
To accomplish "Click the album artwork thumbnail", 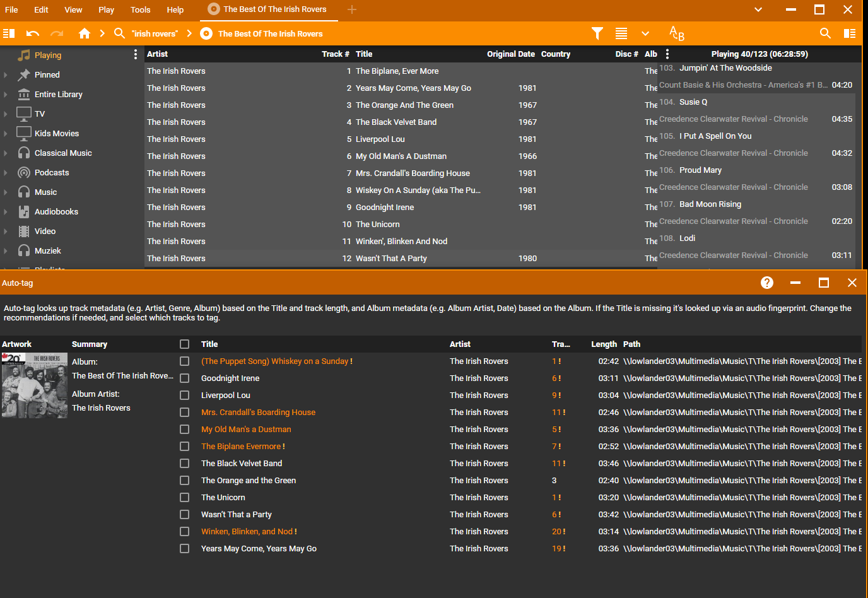I will coord(35,385).
